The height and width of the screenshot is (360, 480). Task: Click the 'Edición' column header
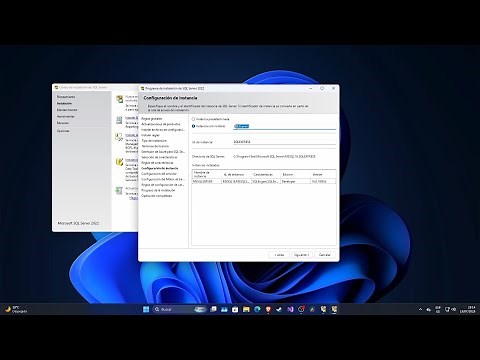point(296,174)
